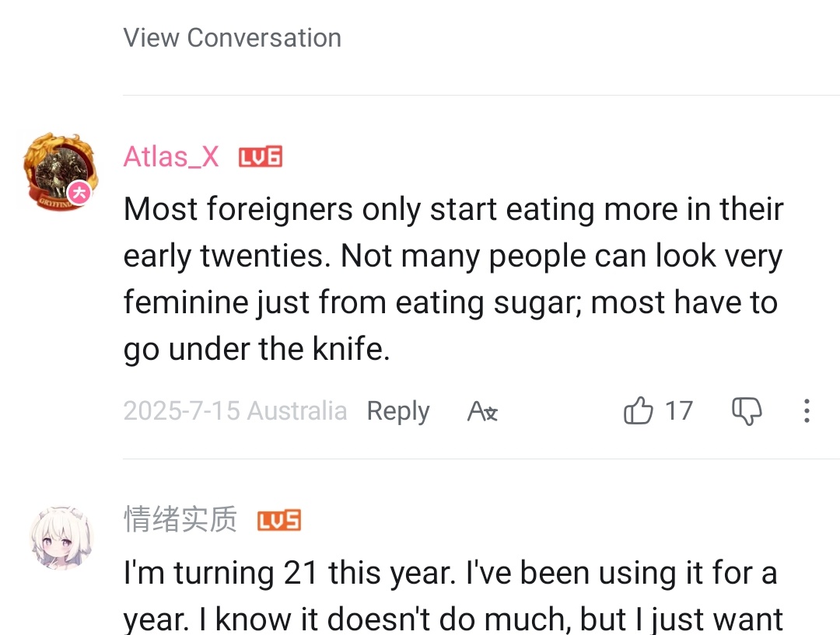Tap the 2025-7-15 timestamp
Image resolution: width=840 pixels, height=635 pixels.
pos(181,410)
